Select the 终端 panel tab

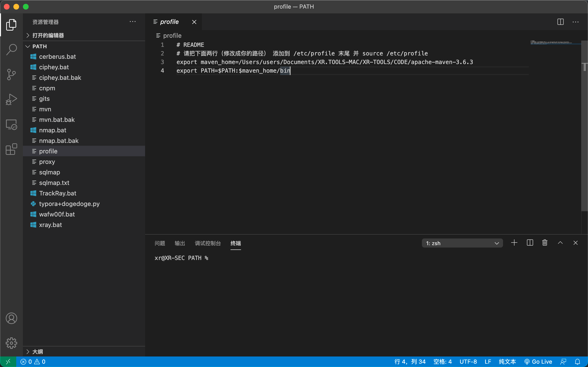point(236,243)
